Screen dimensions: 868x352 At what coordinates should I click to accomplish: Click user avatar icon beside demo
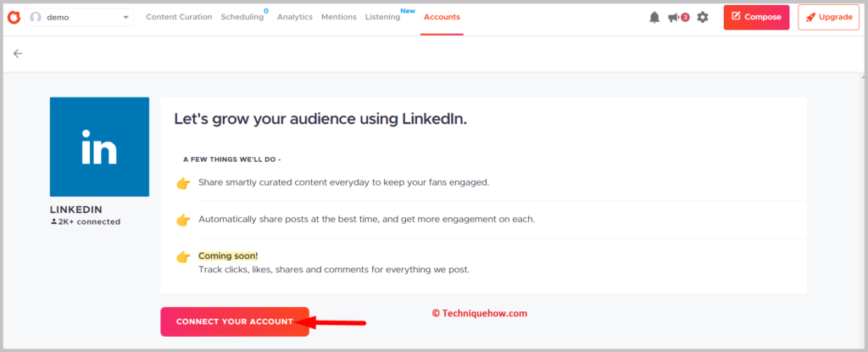[x=36, y=17]
